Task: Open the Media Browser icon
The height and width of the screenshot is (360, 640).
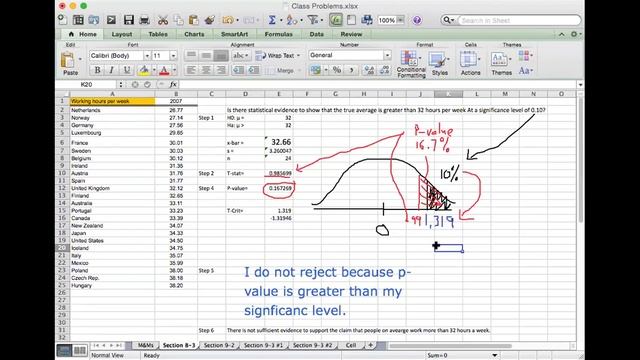Action: click(367, 20)
